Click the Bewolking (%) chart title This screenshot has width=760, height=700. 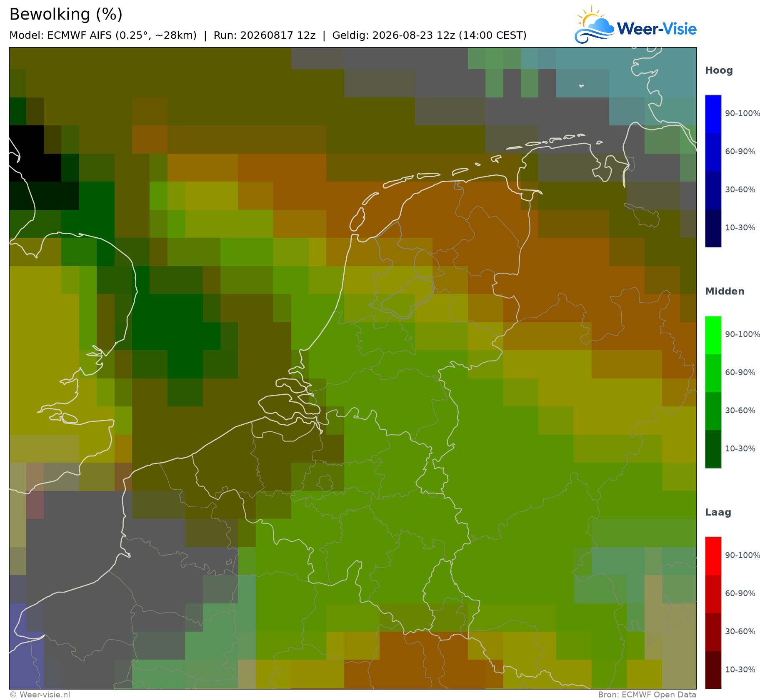click(66, 15)
